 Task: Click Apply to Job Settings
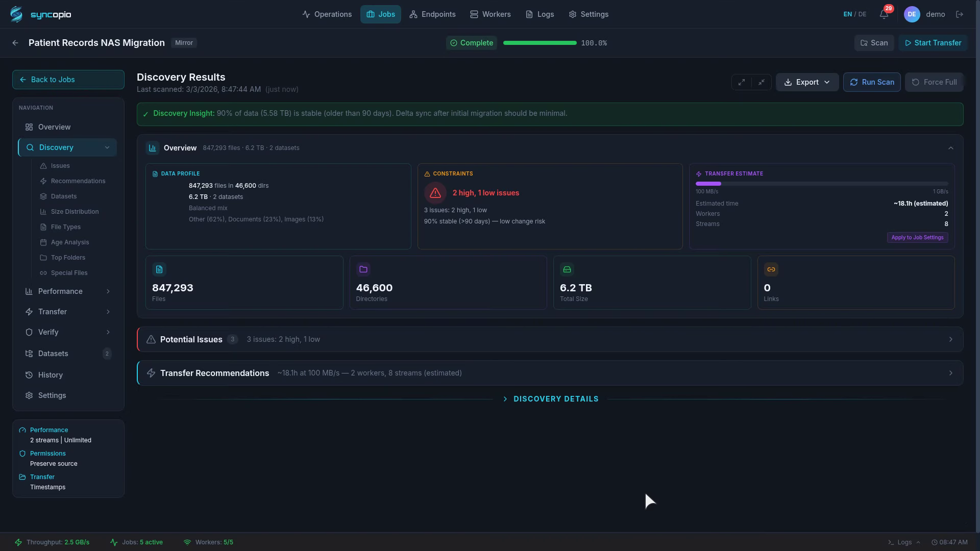pyautogui.click(x=917, y=237)
